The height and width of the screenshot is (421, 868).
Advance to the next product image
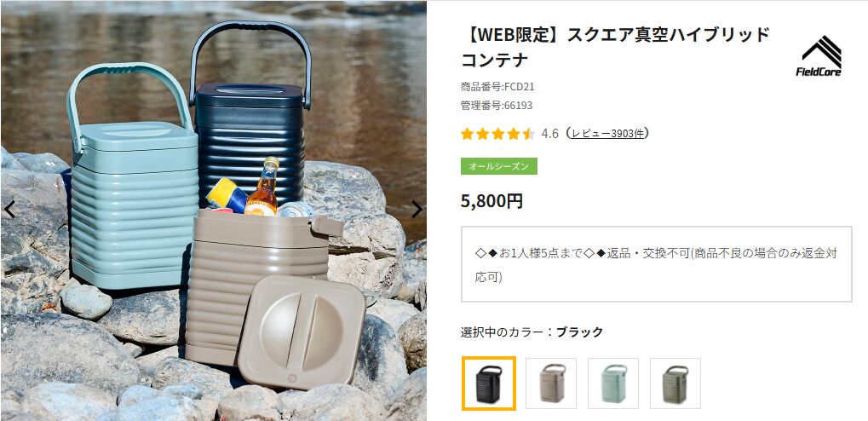tap(417, 209)
